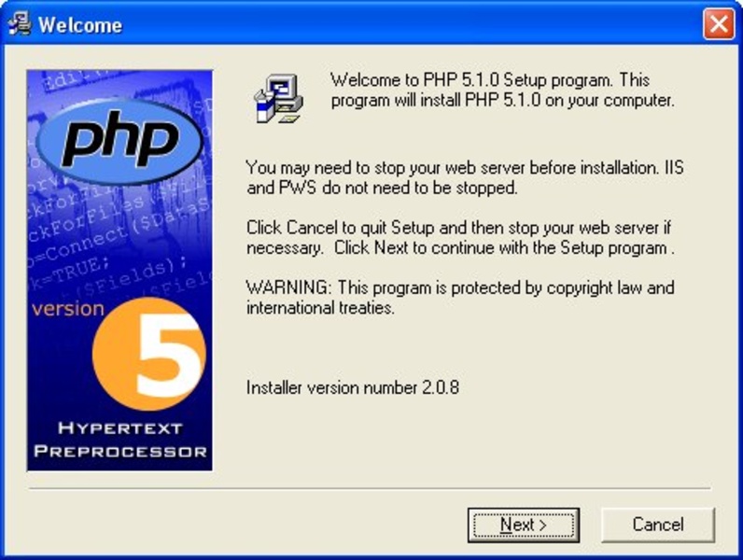
Task: Click the Installer version number 2.0.8 text
Action: 353,387
